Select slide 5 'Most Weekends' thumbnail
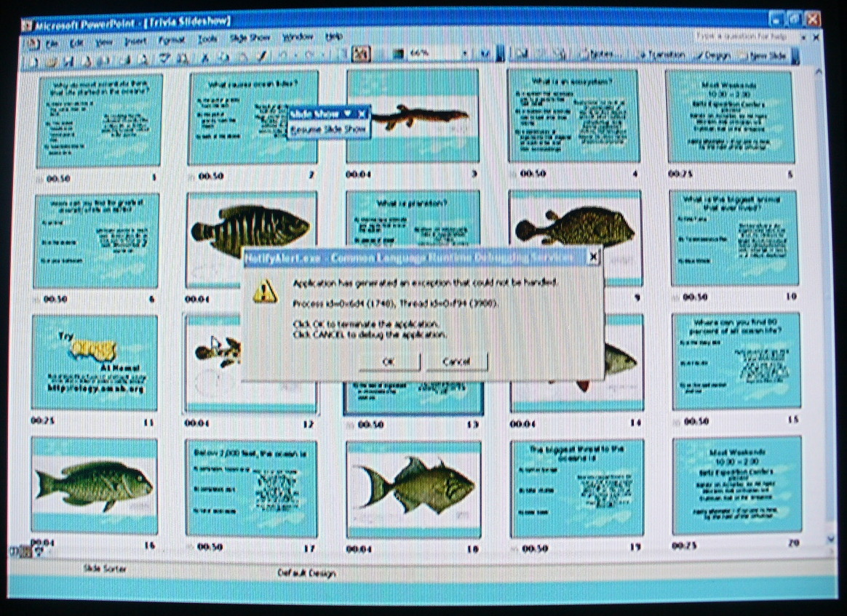 coord(731,116)
